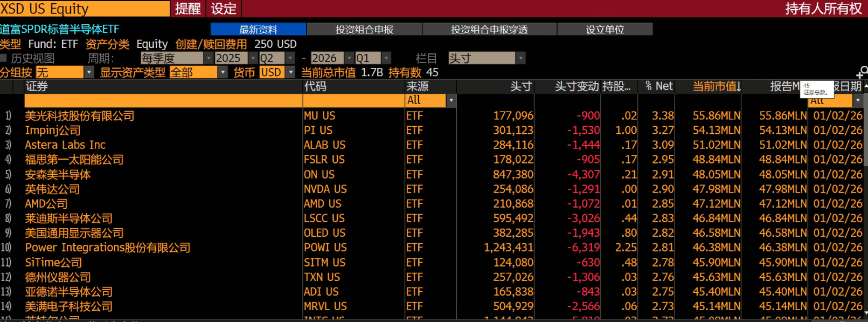
Task: Click the NVDA US ticker code
Action: 325,189
